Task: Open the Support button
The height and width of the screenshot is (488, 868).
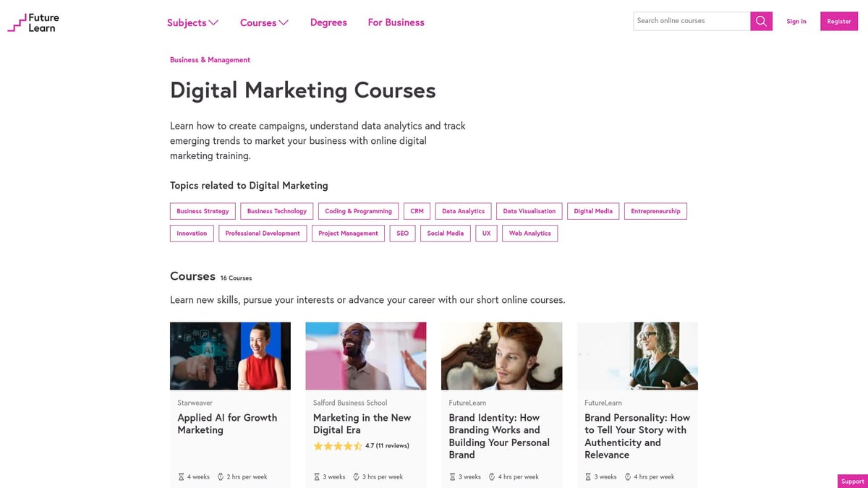Action: (853, 481)
